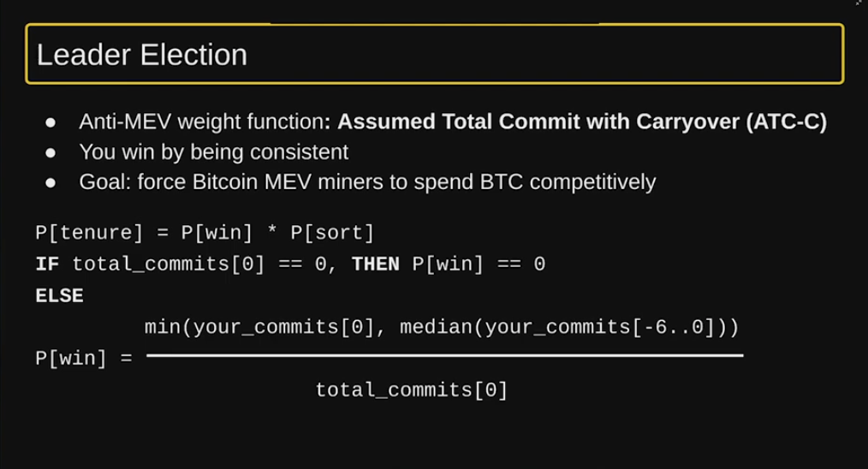Click the third bullet point dot

click(x=51, y=181)
